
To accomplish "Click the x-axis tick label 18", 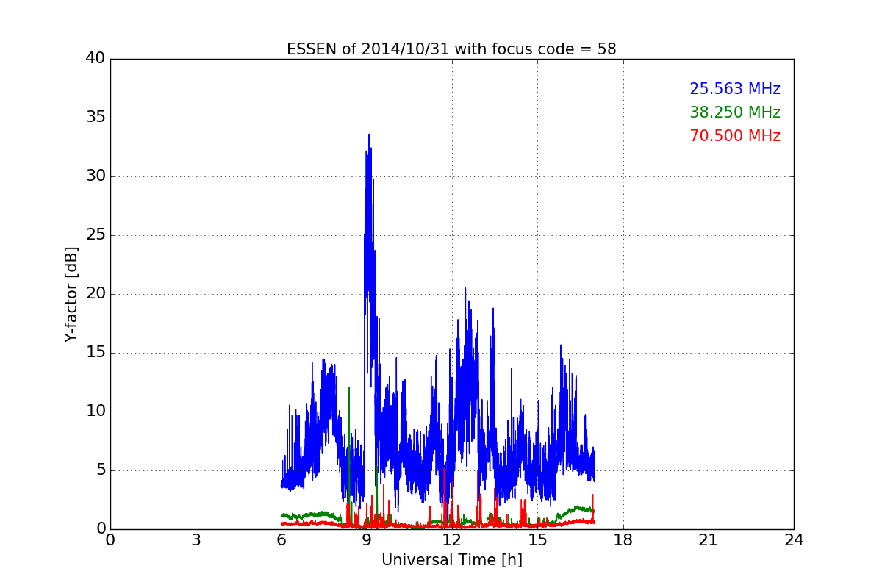I will click(623, 540).
